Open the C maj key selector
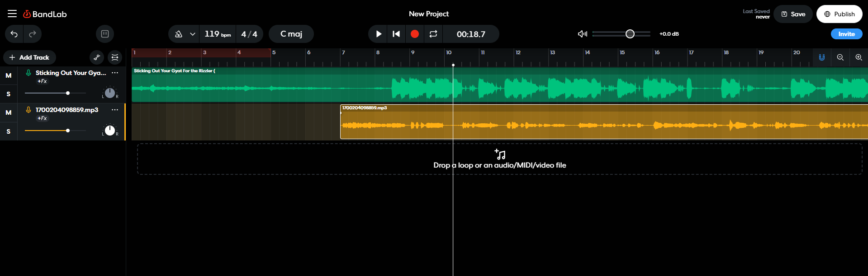The image size is (868, 276). pos(291,34)
